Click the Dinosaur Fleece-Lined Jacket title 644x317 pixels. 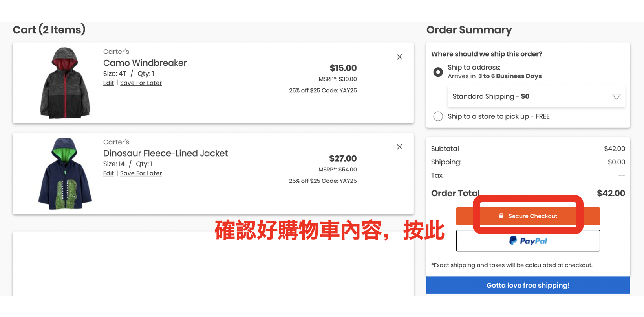pos(165,153)
